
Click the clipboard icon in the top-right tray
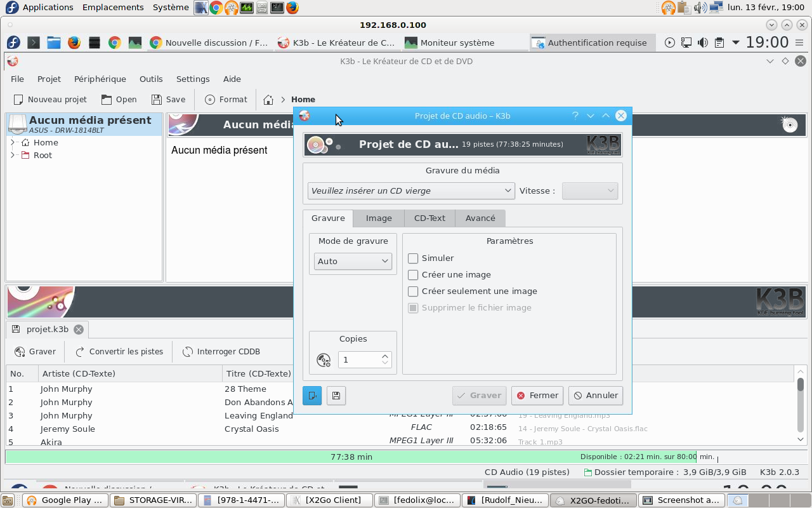(x=684, y=8)
